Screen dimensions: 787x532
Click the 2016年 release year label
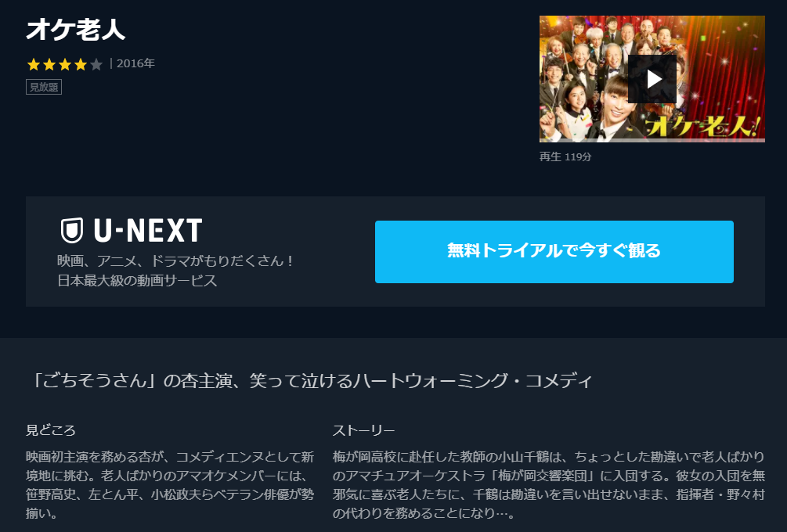[135, 63]
